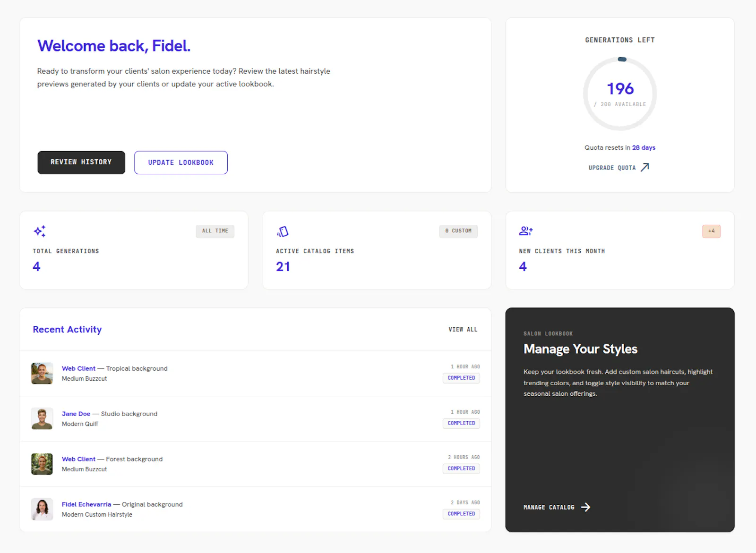Click the +4 badge in New Clients card
The height and width of the screenshot is (553, 756).
711,231
